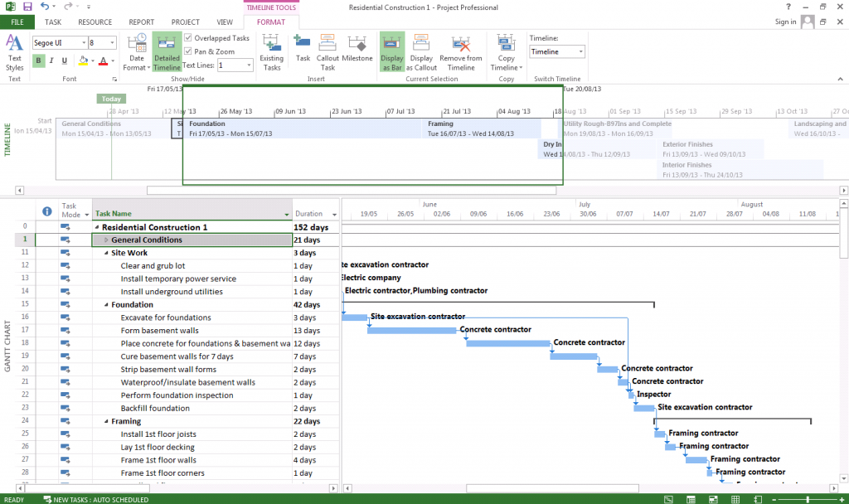Image resolution: width=849 pixels, height=504 pixels.
Task: Insert a Milestone on the timeline
Action: 357,51
